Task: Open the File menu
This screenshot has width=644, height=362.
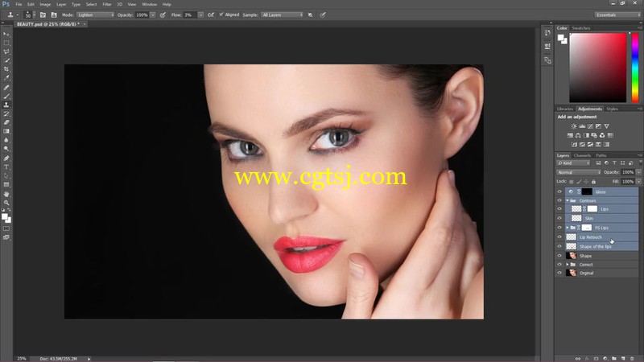Action: (x=19, y=4)
